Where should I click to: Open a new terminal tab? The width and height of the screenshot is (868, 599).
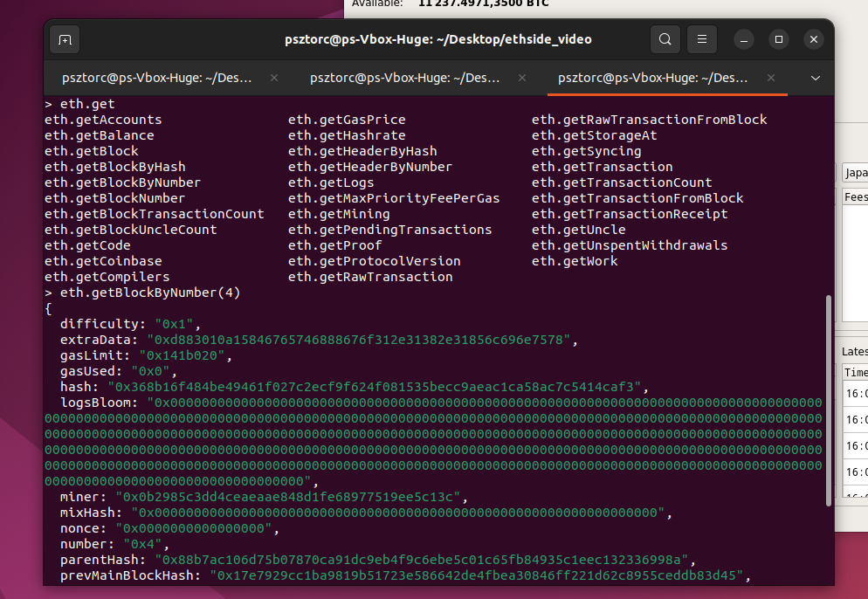click(x=65, y=39)
